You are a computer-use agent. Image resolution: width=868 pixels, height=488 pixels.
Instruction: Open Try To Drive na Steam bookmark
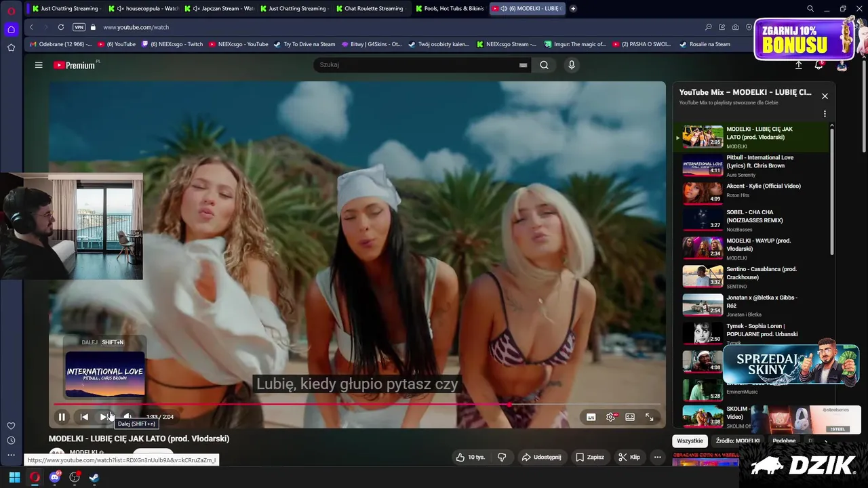coord(304,44)
